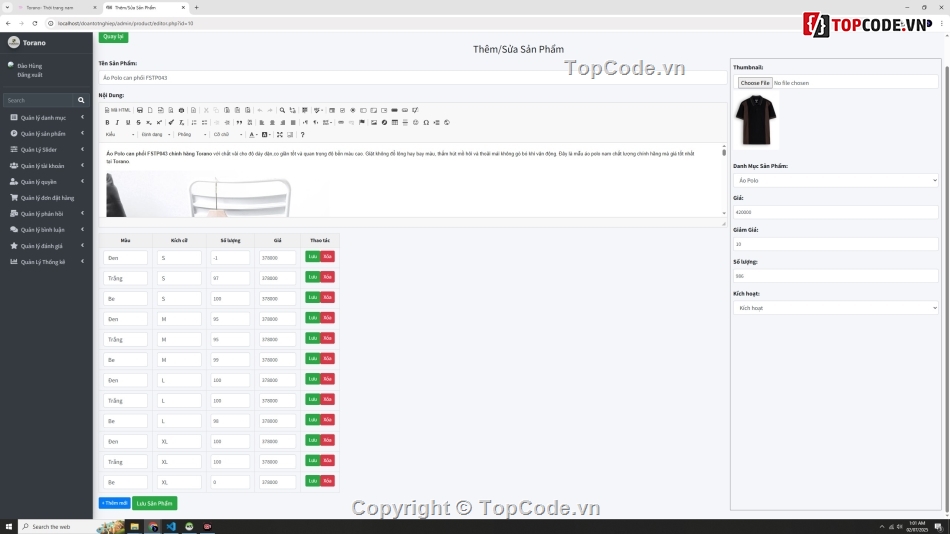This screenshot has height=534, width=950.
Task: Toggle the editor maximize icon
Action: [x=280, y=135]
